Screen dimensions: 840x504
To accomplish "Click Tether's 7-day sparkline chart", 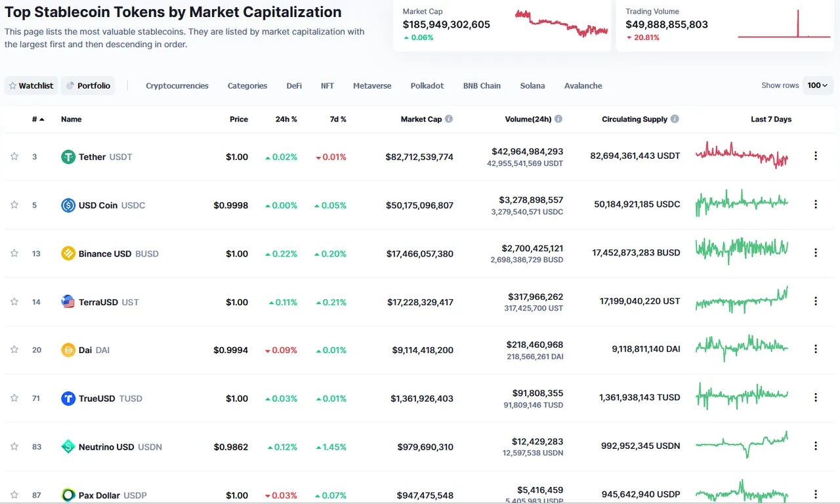I will point(742,155).
